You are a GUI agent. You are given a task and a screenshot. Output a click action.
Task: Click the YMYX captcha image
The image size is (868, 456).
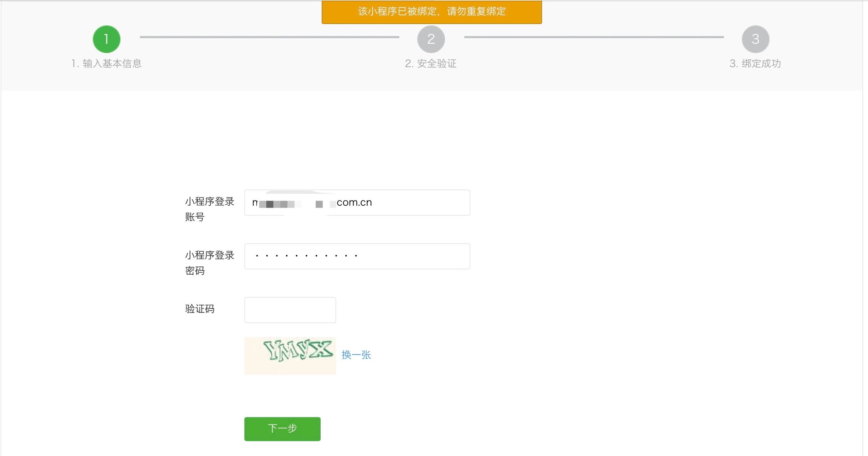click(290, 355)
